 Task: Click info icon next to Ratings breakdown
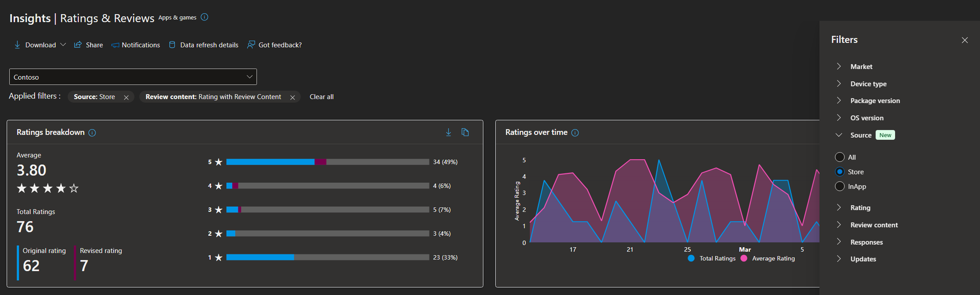[x=92, y=133]
